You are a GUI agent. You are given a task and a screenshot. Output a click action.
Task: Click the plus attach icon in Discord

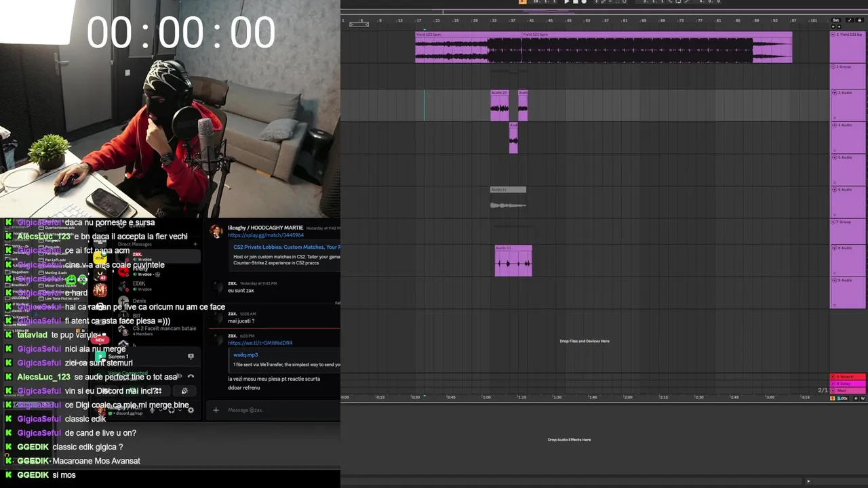216,410
